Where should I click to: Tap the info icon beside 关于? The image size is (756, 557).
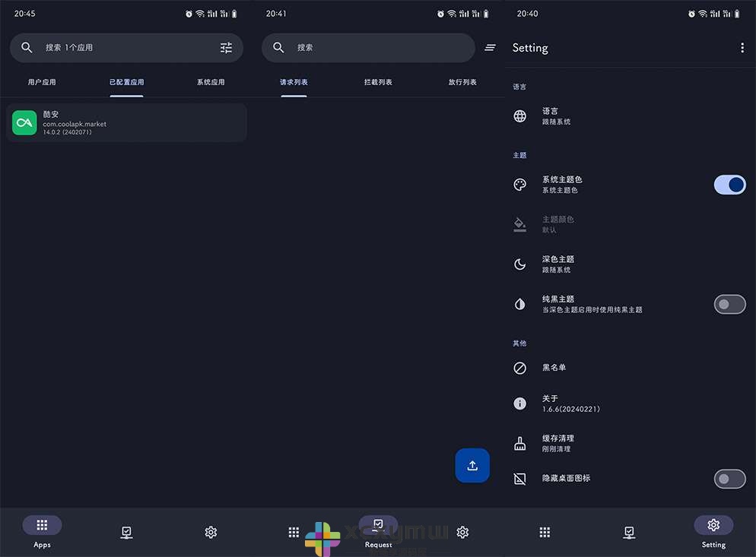pos(520,403)
